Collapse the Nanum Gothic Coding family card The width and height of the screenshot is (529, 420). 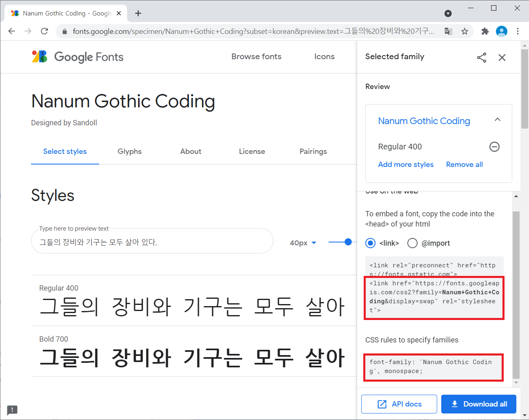tap(497, 120)
